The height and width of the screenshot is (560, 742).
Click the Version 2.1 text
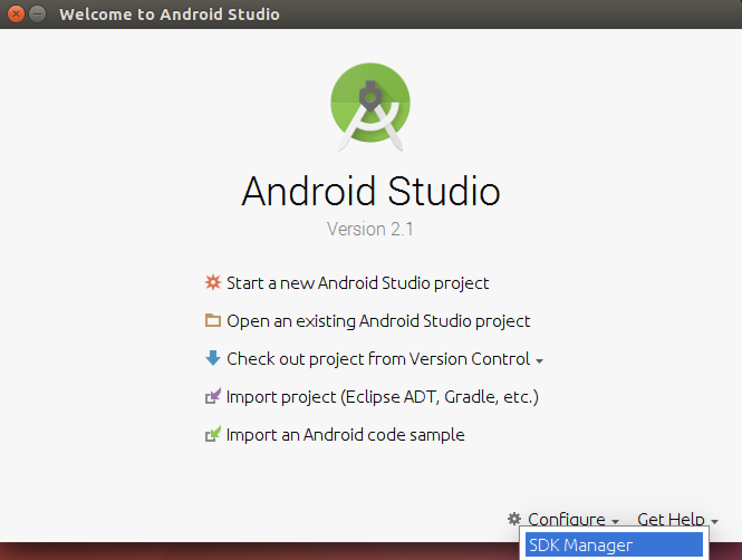370,229
